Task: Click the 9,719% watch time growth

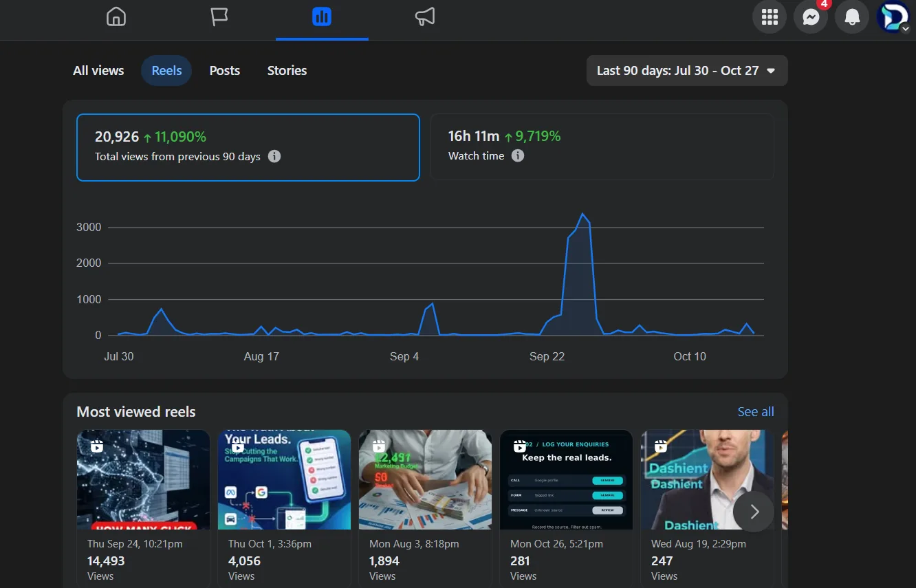Action: 538,136
